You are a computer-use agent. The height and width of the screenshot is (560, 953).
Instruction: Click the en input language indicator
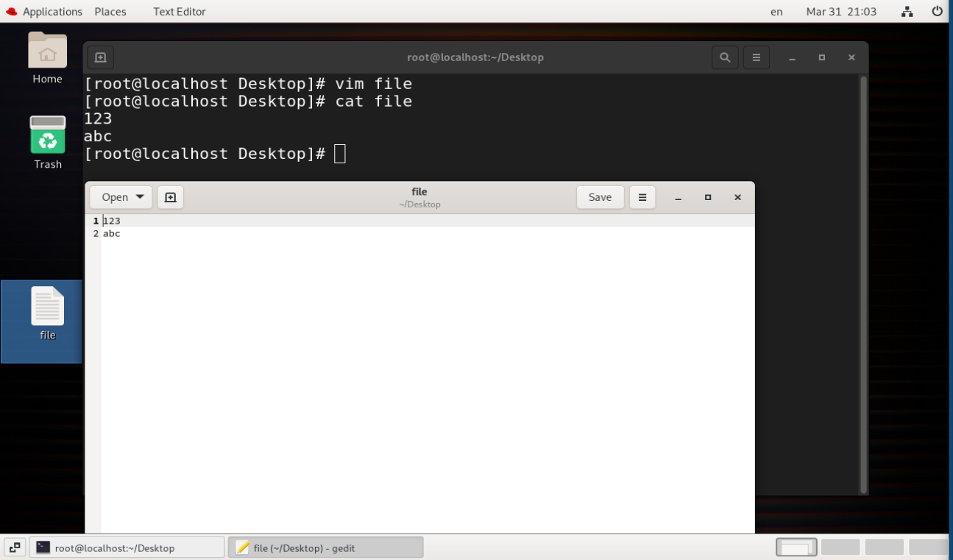click(x=776, y=12)
